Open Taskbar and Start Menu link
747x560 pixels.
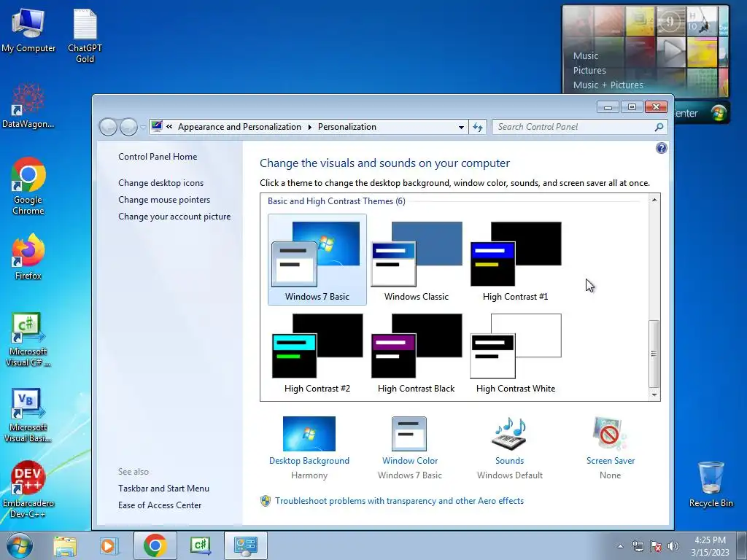click(163, 488)
